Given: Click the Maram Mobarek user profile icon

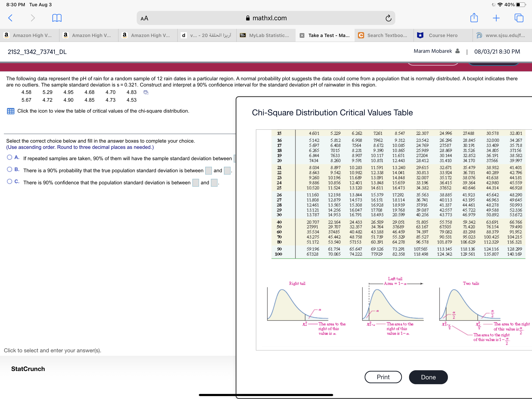Looking at the screenshot, I should (457, 51).
